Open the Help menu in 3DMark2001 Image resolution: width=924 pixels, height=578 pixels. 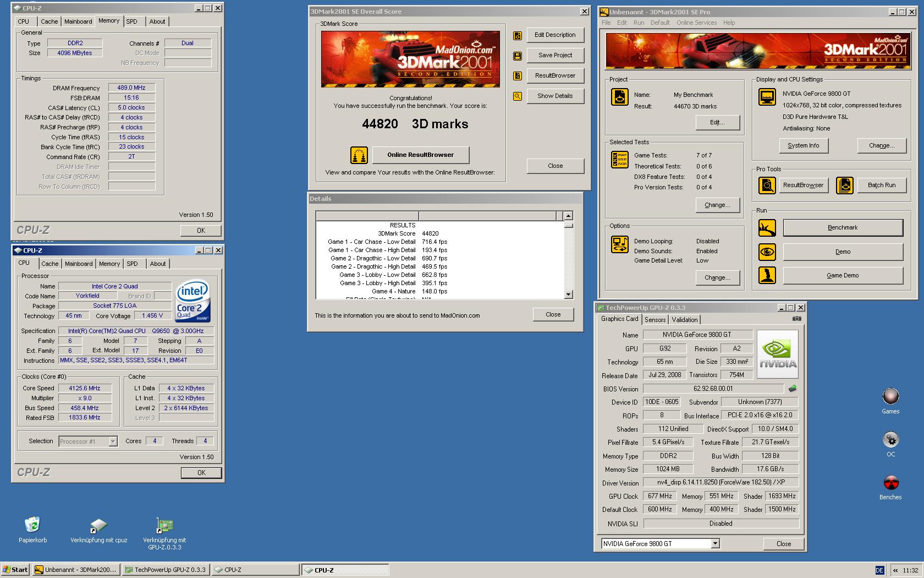click(x=729, y=23)
